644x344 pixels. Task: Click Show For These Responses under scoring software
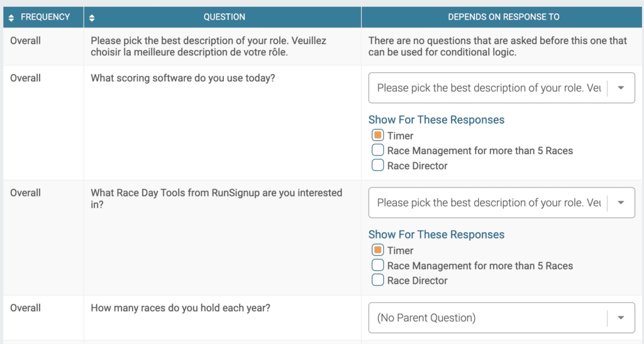click(436, 120)
